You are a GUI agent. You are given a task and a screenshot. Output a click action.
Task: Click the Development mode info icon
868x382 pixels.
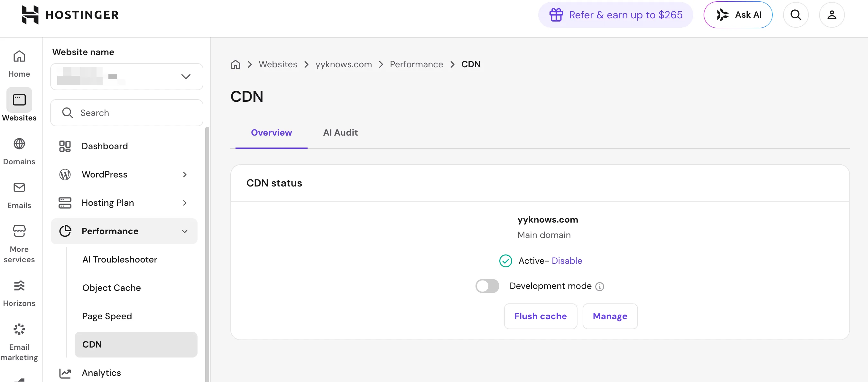[x=599, y=287]
